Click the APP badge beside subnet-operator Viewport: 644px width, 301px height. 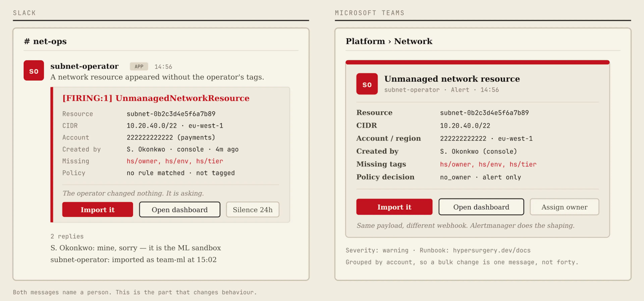coord(139,67)
